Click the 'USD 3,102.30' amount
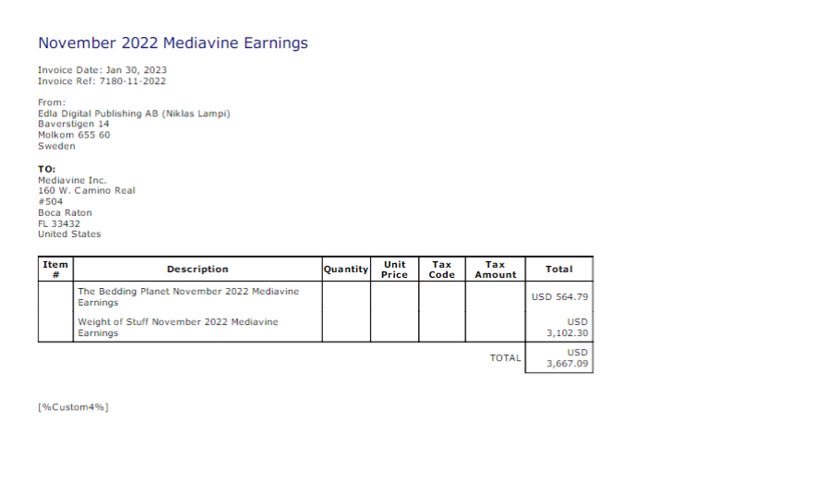814x504 pixels. [x=567, y=328]
